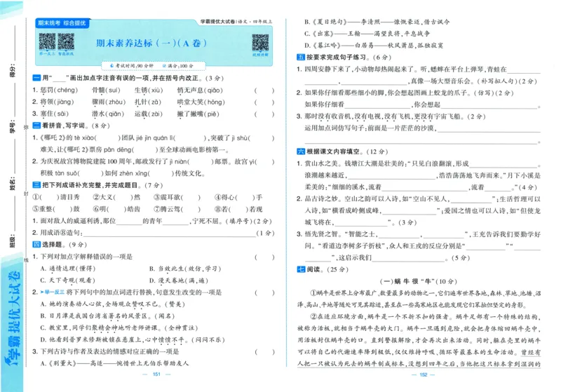Click the blank after 'tè xiào'
The height and width of the screenshot is (392, 561).
click(x=107, y=137)
